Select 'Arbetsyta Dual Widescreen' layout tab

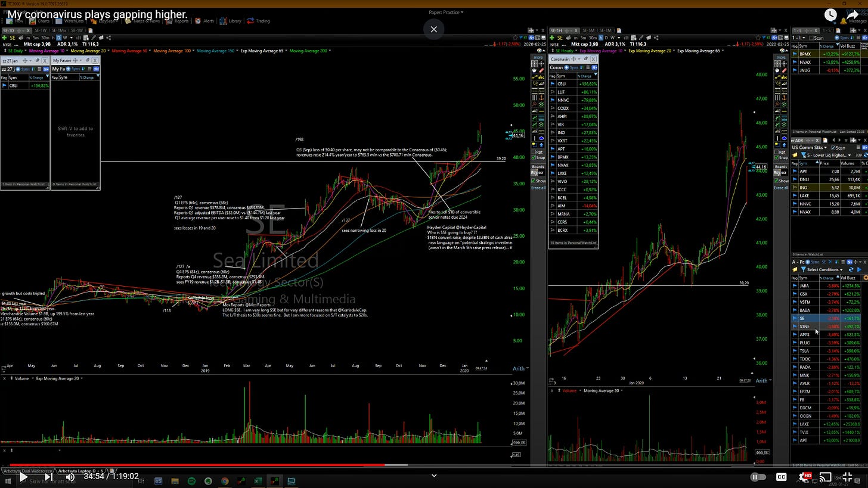point(27,471)
